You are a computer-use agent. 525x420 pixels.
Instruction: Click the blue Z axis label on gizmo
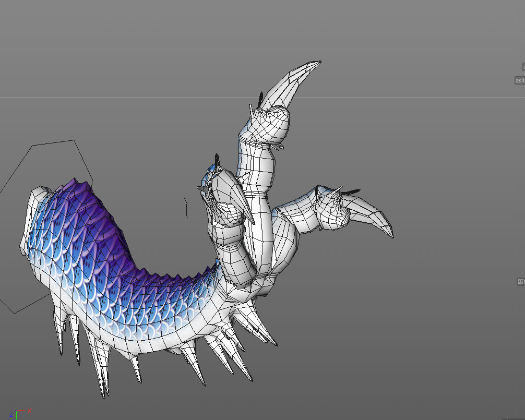11,415
